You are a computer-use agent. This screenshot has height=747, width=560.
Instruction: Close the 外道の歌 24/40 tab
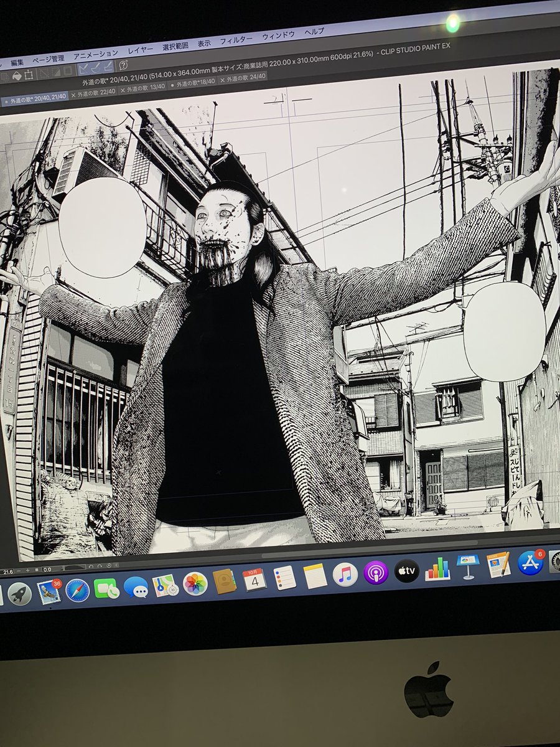[223, 80]
